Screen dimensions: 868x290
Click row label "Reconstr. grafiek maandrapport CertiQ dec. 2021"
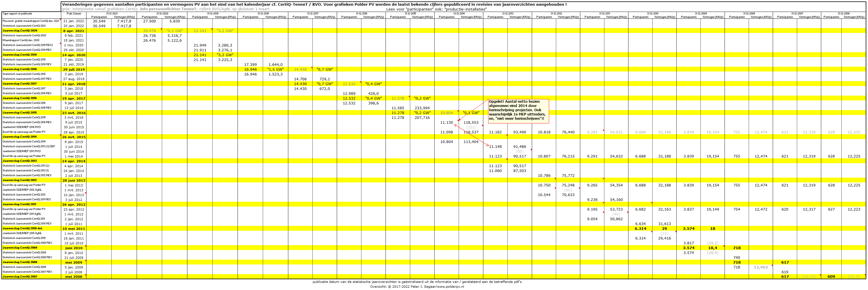(x=31, y=21)
